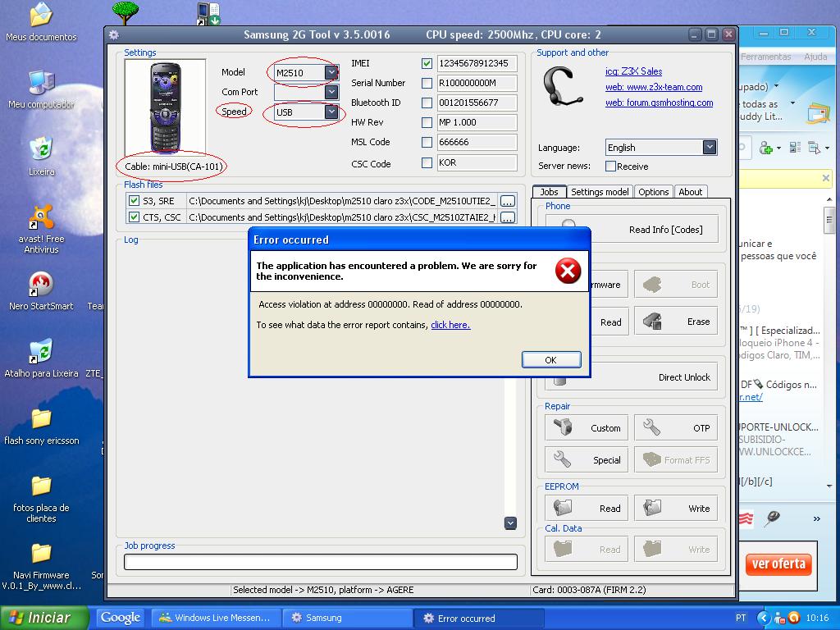This screenshot has width=840, height=630.
Task: Uncheck the CTS, CSC flash file checkbox
Action: (134, 217)
